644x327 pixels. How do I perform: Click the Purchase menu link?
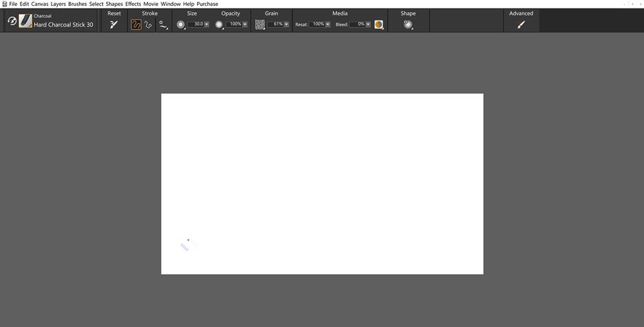point(207,4)
